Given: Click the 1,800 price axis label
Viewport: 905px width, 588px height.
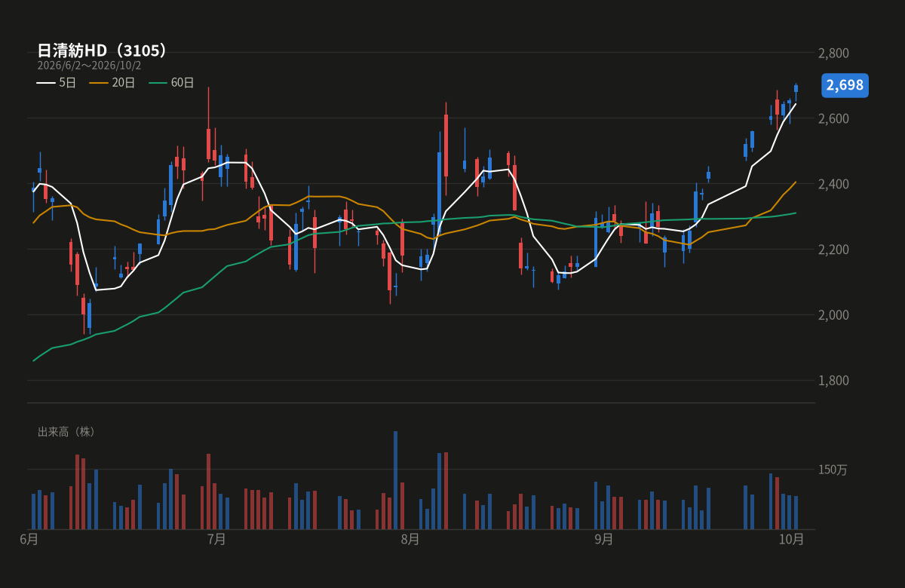Looking at the screenshot, I should point(833,381).
